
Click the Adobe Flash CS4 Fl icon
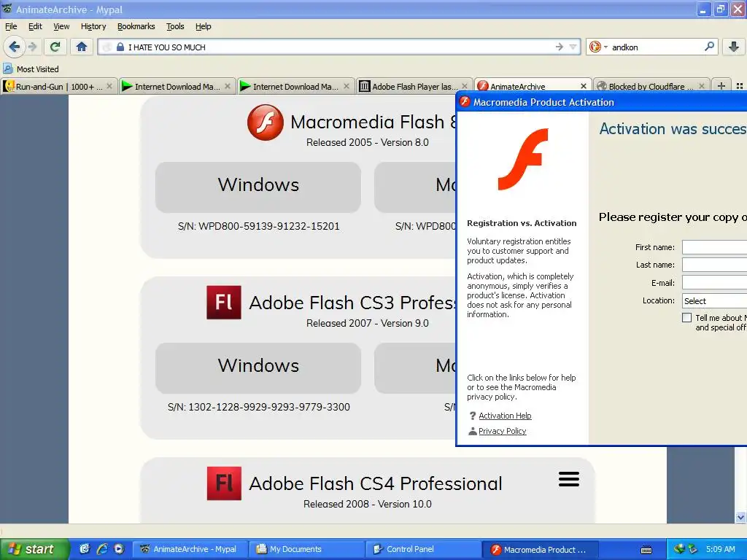pyautogui.click(x=224, y=483)
